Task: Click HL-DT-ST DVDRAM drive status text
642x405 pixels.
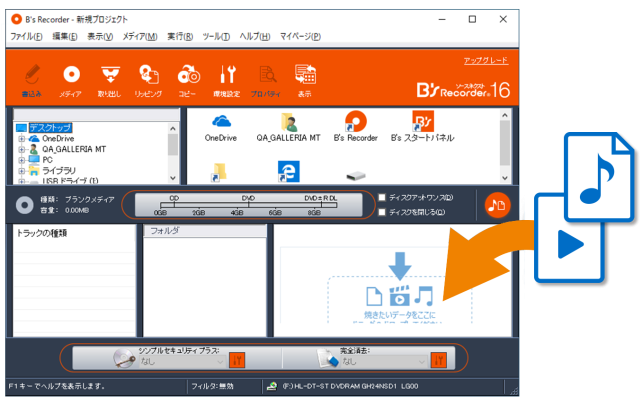Action: click(x=350, y=386)
